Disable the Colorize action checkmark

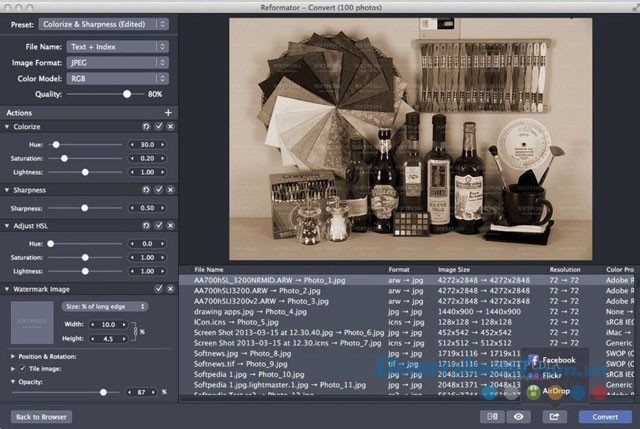pos(158,127)
